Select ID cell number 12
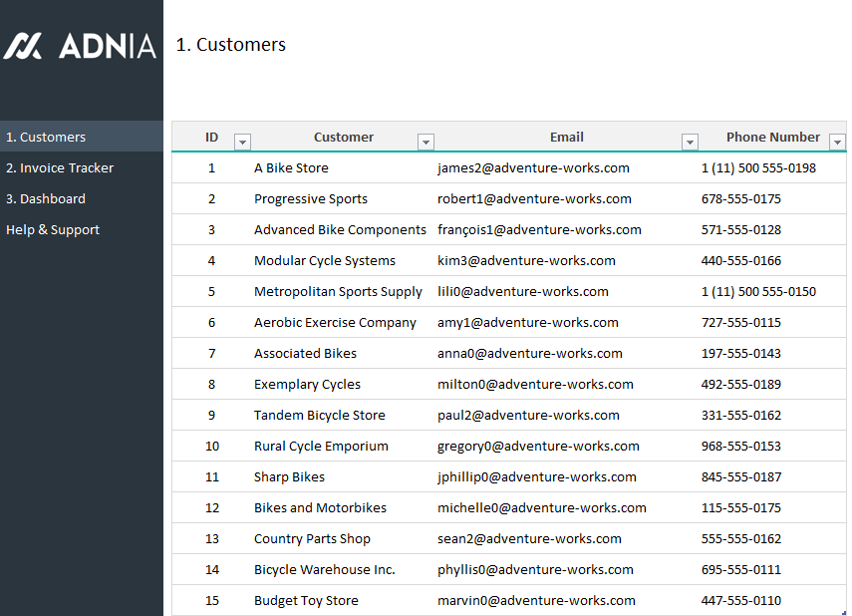 click(x=211, y=507)
